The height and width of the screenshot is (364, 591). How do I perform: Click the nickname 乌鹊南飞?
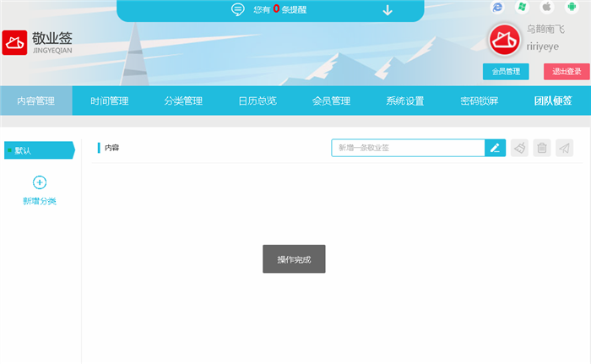point(545,29)
